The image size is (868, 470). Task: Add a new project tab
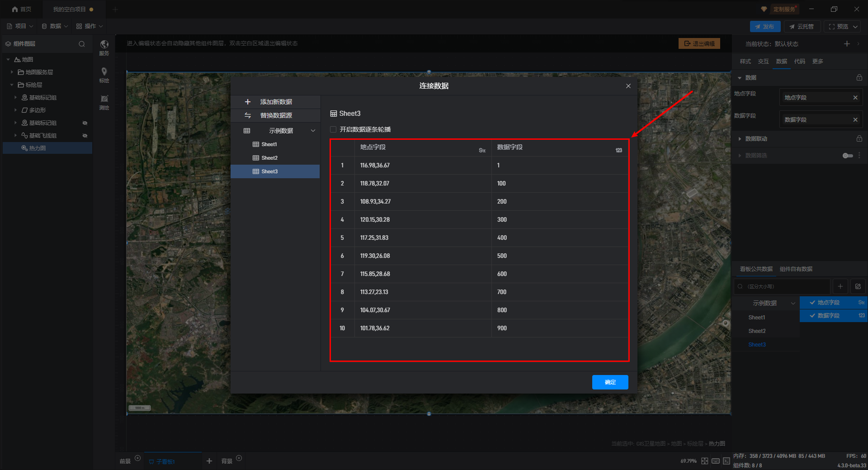(x=115, y=9)
